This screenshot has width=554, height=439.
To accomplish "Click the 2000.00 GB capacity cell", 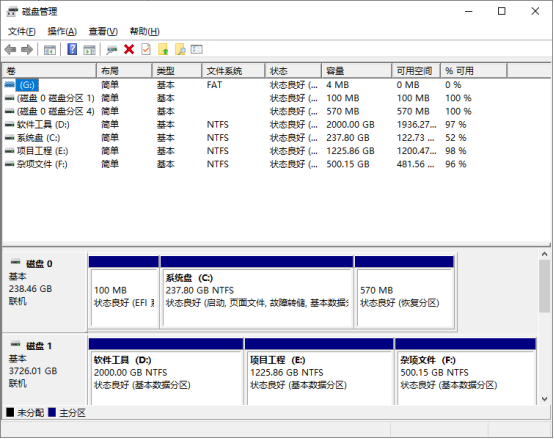I will [x=350, y=125].
